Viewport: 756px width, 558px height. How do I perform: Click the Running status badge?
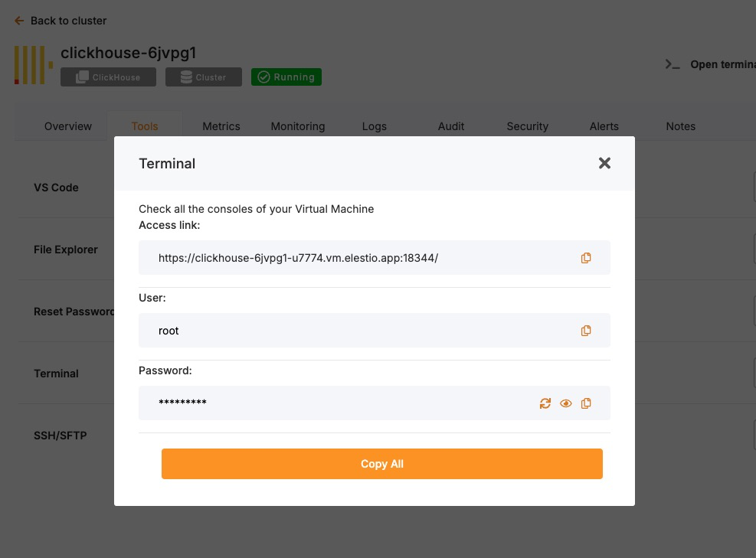(286, 77)
